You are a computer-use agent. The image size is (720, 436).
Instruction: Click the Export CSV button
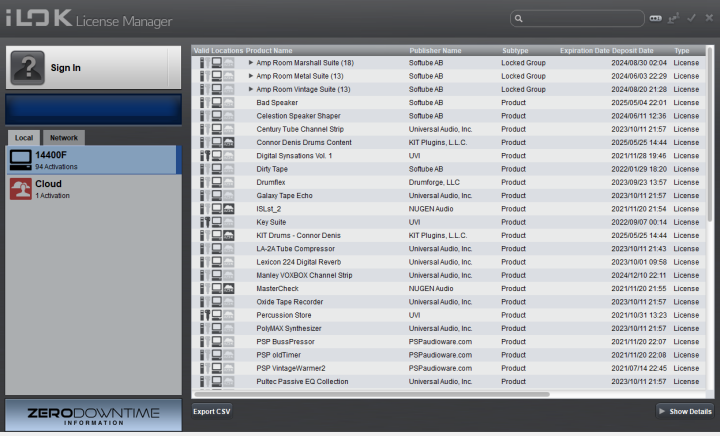click(x=211, y=412)
